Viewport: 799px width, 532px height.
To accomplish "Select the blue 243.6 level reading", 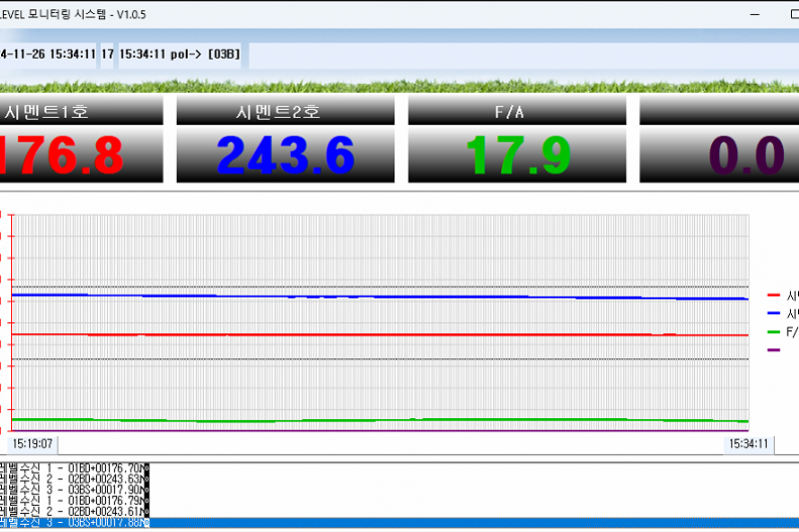I will point(285,155).
